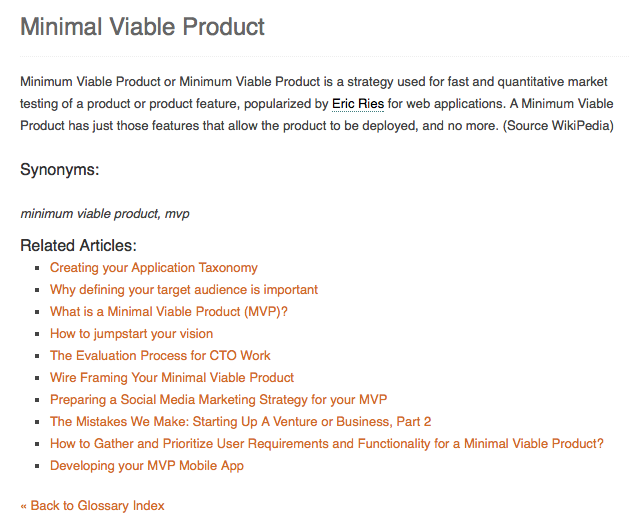Open Wire Framing Your Minimal Viable Product
The width and height of the screenshot is (629, 527).
point(172,378)
